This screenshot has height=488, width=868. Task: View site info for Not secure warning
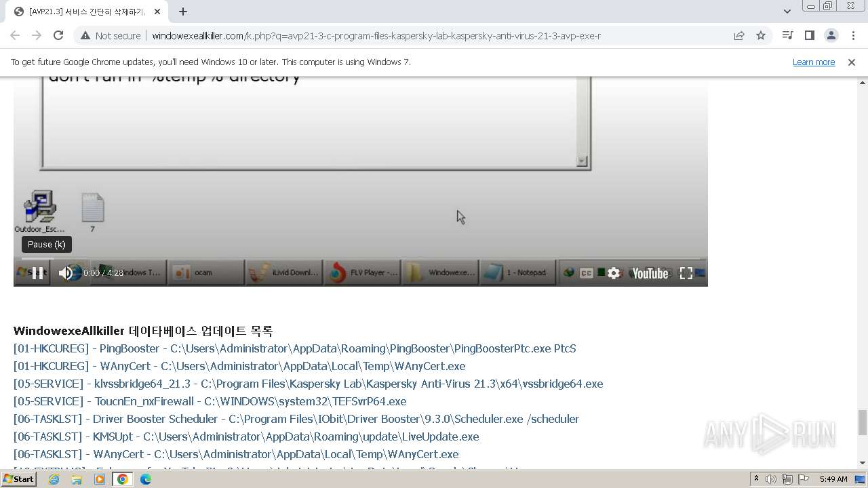pos(111,35)
